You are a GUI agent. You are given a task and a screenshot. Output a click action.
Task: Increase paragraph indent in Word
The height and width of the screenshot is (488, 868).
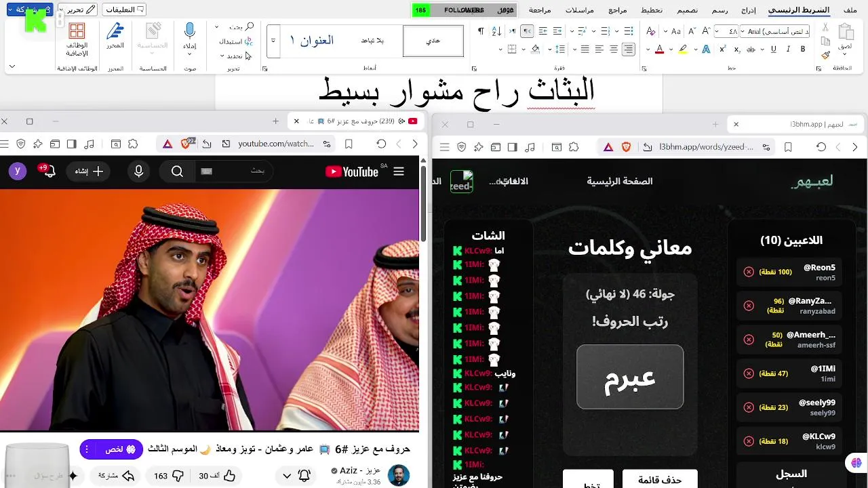(x=543, y=31)
